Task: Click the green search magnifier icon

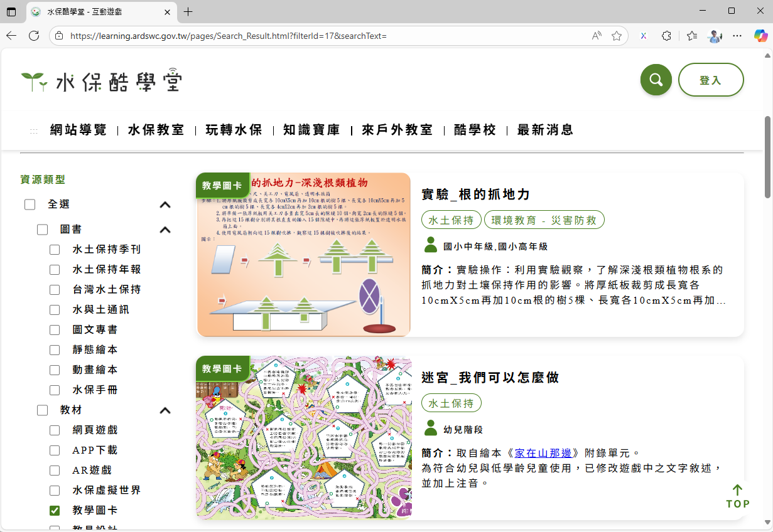Action: click(656, 80)
